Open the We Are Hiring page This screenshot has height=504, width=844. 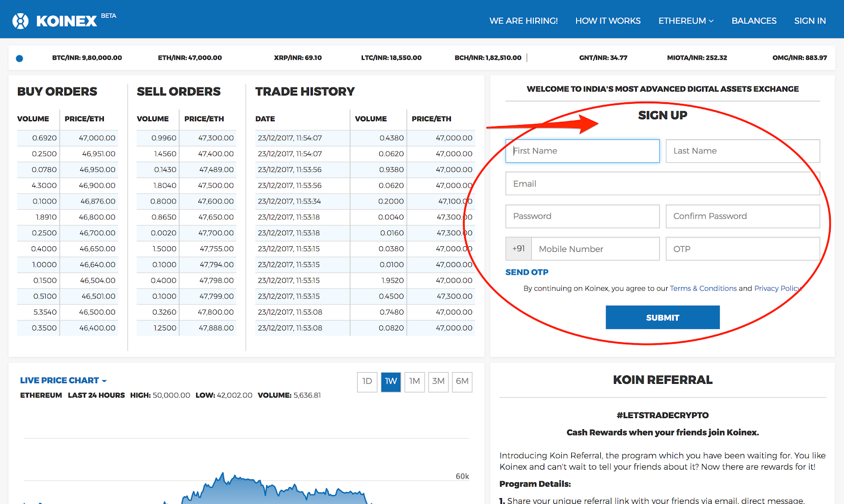(x=523, y=21)
